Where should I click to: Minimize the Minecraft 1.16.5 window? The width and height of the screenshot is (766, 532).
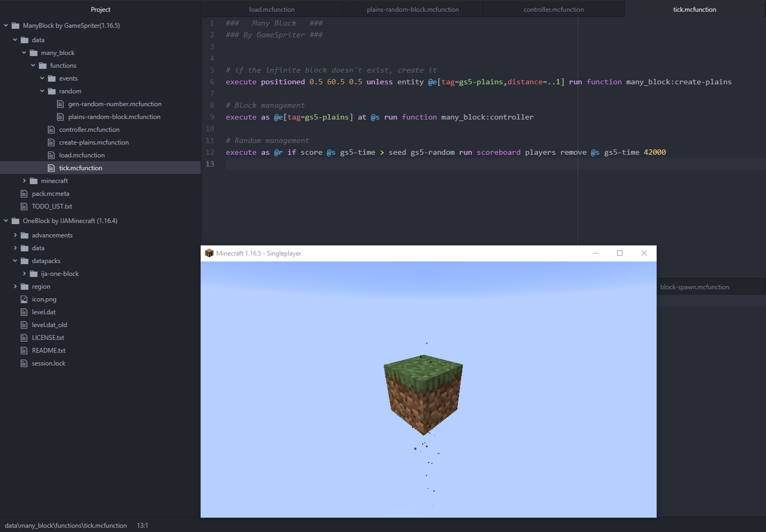[x=596, y=253]
